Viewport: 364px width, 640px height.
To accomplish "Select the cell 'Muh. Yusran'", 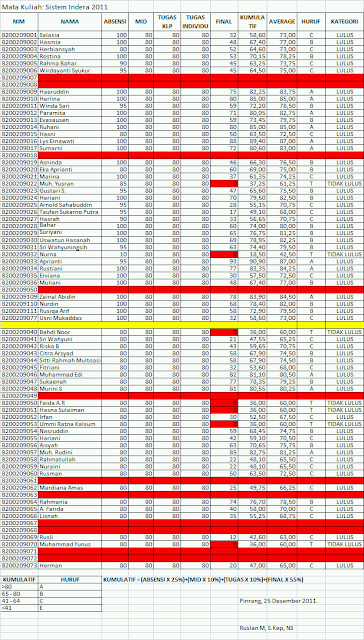I will [x=70, y=183].
